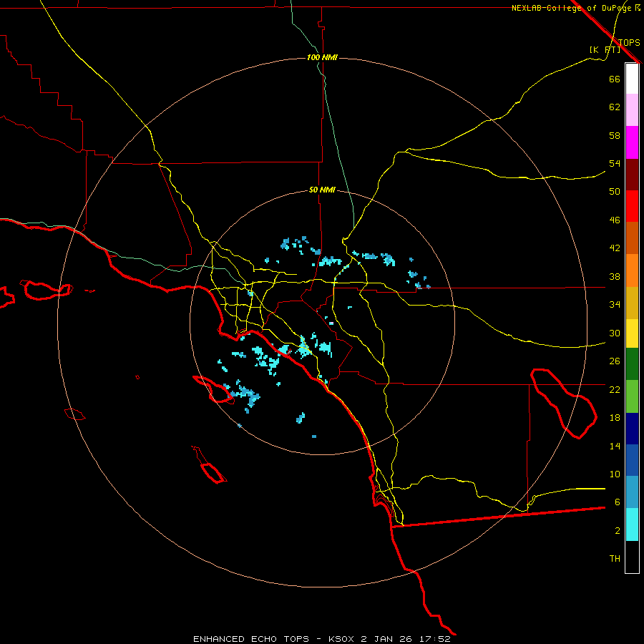Click the 50 legend value
The width and height of the screenshot is (644, 644).
click(615, 191)
